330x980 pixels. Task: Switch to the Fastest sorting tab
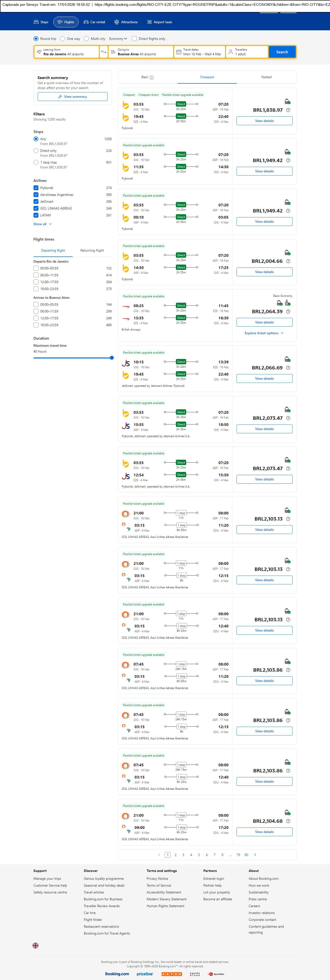pos(266,77)
